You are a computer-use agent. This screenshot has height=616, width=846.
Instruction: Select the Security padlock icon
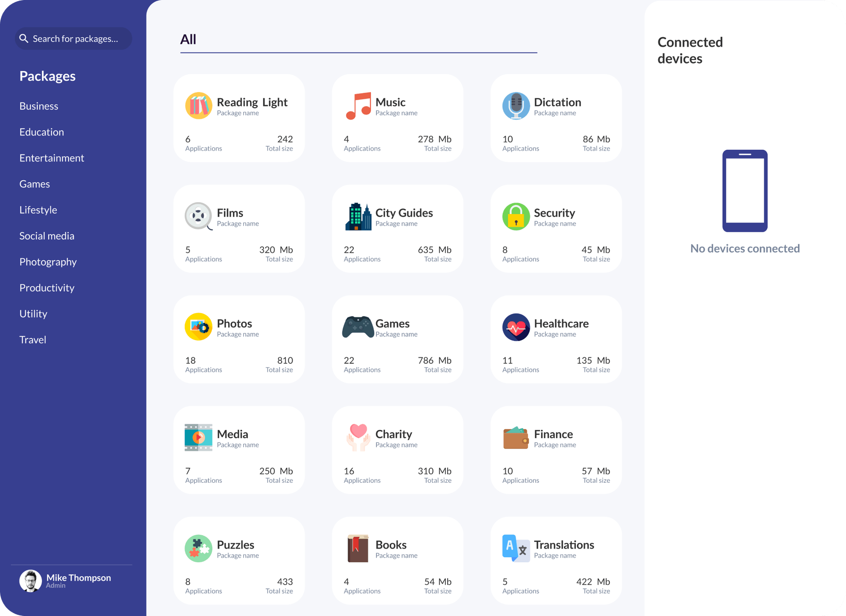pyautogui.click(x=516, y=216)
